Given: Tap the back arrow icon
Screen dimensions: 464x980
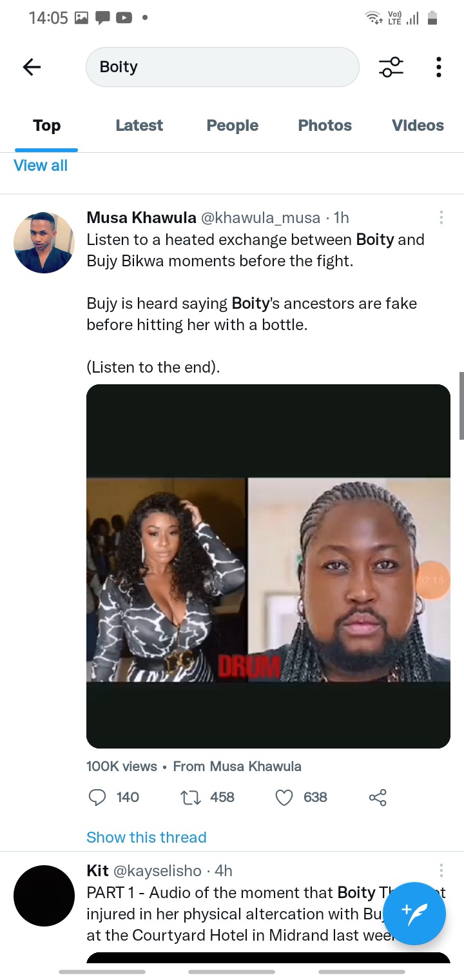Looking at the screenshot, I should tap(32, 67).
